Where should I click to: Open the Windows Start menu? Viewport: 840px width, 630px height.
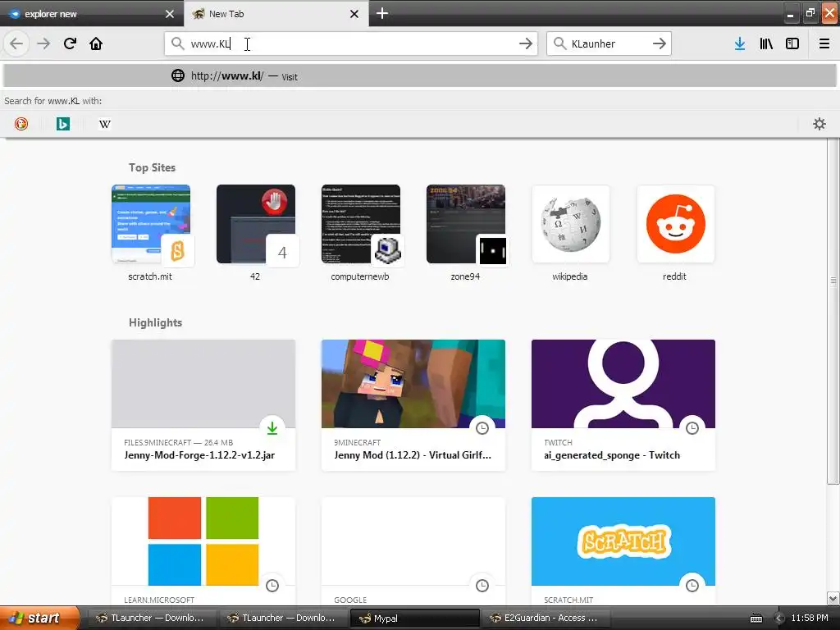[x=39, y=619]
